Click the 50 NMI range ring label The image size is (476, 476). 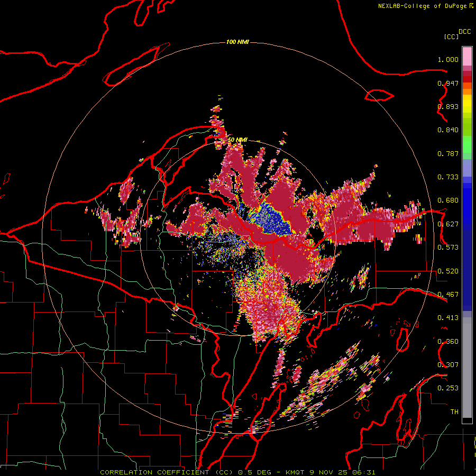[x=237, y=140]
